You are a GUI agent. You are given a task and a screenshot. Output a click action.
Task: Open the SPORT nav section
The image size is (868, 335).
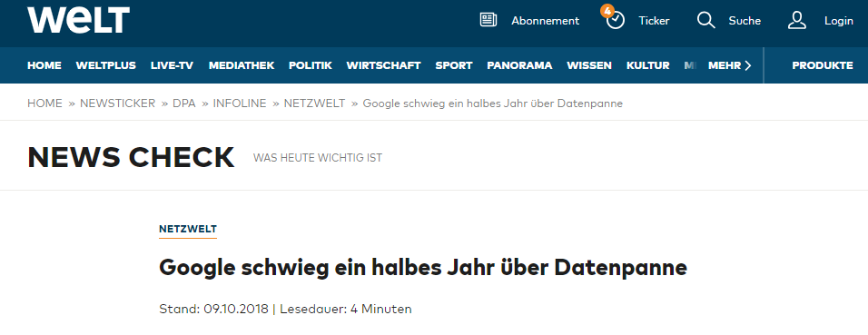(x=453, y=65)
